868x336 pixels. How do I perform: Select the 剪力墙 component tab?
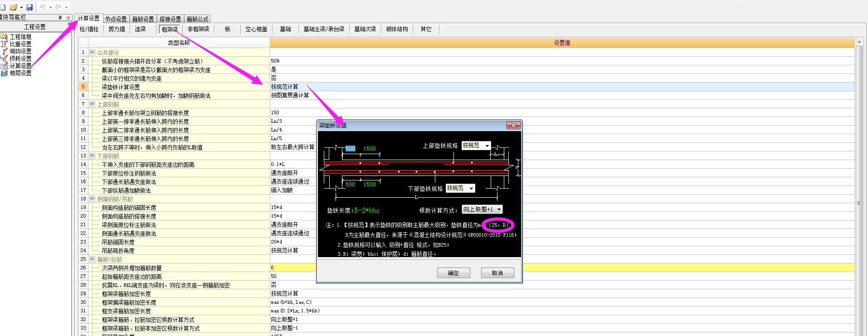click(x=117, y=29)
